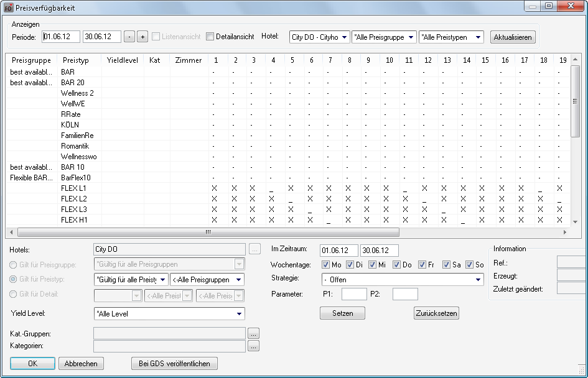Click the Periode start date field 01.06.12
This screenshot has height=378, width=588.
pyautogui.click(x=61, y=37)
